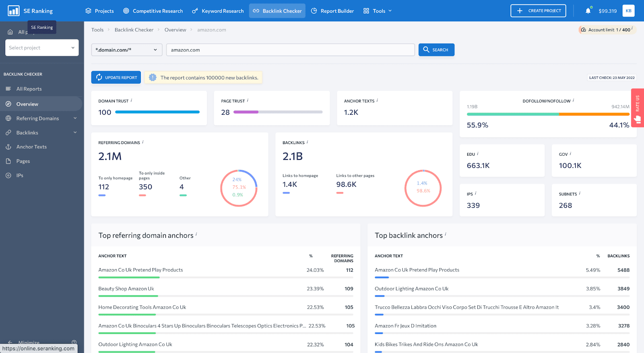Expand the Backlinks sidebar section
Viewport: 644px width, 353px height.
pos(75,132)
